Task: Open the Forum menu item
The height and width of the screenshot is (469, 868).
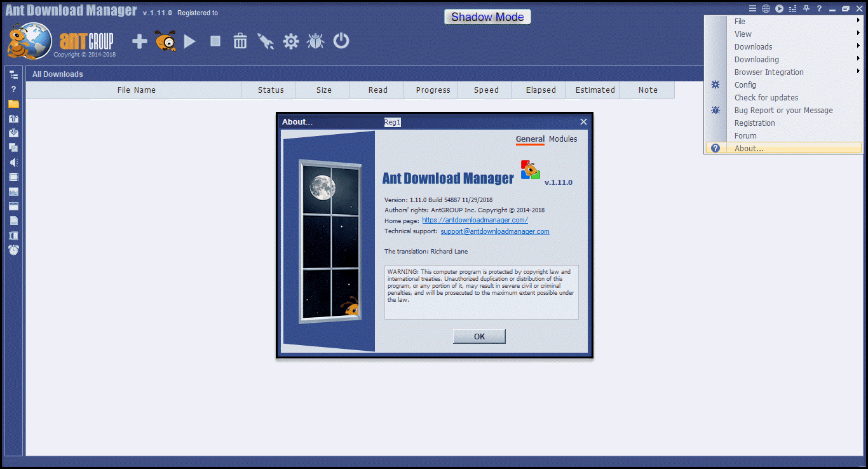Action: click(783, 136)
